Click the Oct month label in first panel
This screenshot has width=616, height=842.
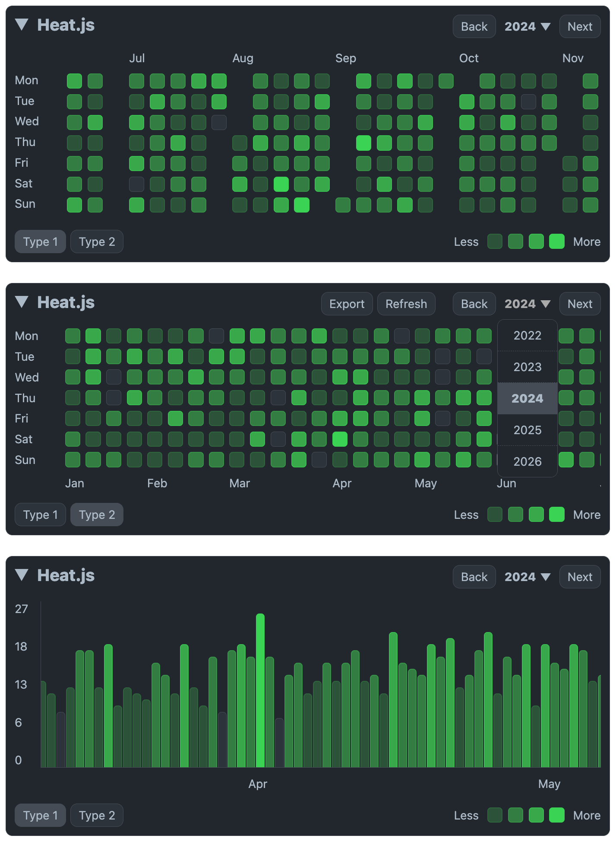click(469, 58)
